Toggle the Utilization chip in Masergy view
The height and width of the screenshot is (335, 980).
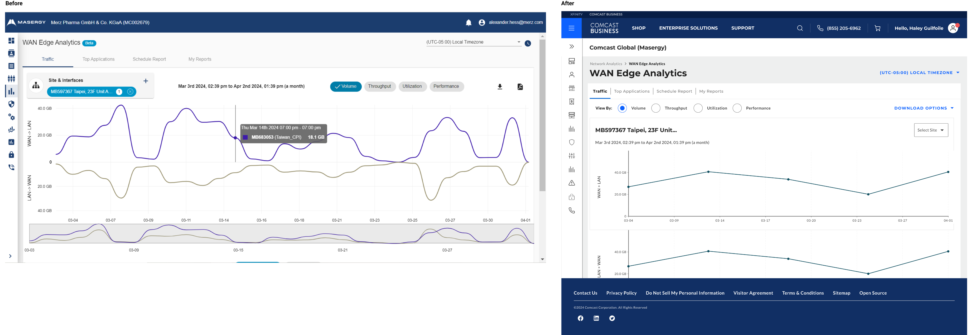(412, 87)
